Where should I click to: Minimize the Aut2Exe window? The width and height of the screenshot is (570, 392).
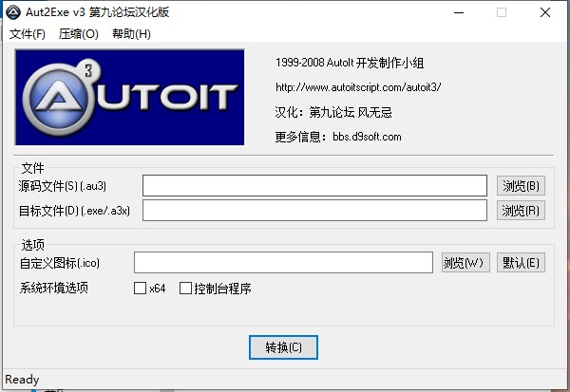[459, 12]
